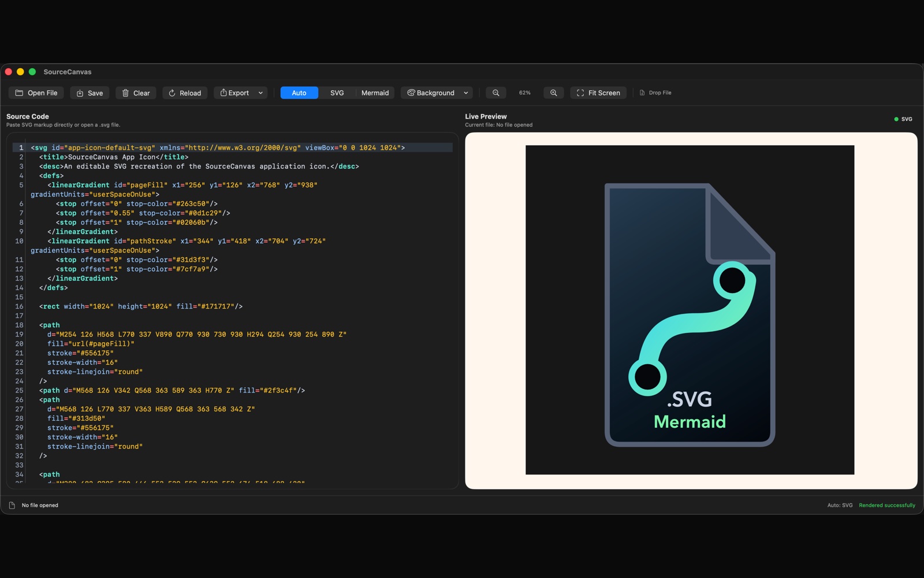Viewport: 924px width, 578px height.
Task: Click the 'No file opened' status text
Action: (40, 505)
